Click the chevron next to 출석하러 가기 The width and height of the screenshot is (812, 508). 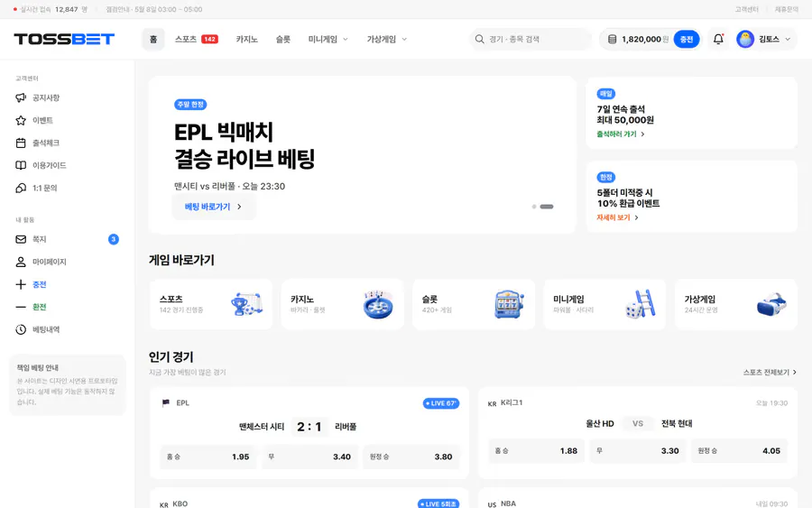[642, 134]
